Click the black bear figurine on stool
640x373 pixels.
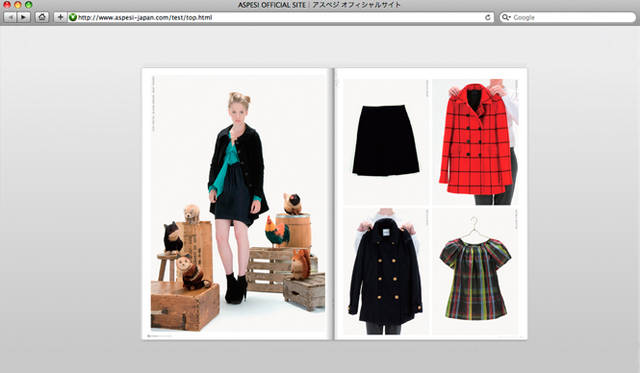pos(173,237)
